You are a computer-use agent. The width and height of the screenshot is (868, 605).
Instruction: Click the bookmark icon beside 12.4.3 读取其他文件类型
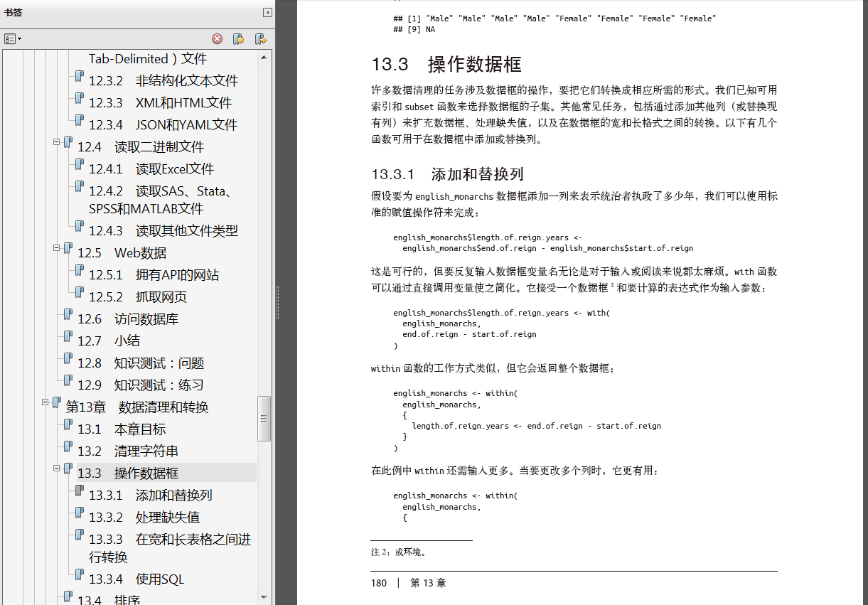click(x=80, y=227)
